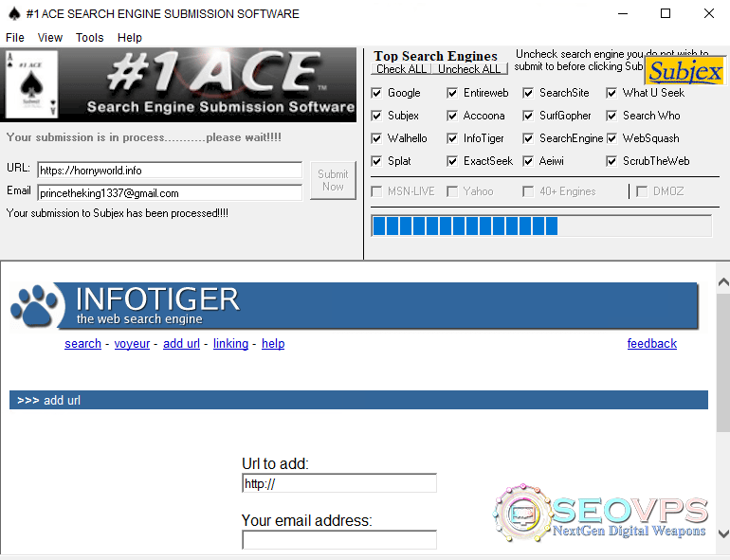Image resolution: width=730 pixels, height=560 pixels.
Task: Click the scroll down arrow of browser pane
Action: click(x=723, y=533)
